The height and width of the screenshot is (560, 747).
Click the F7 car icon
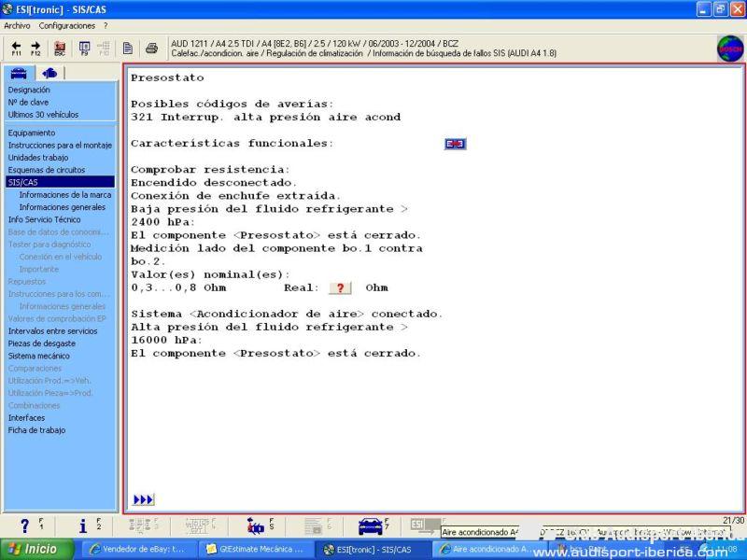[370, 525]
